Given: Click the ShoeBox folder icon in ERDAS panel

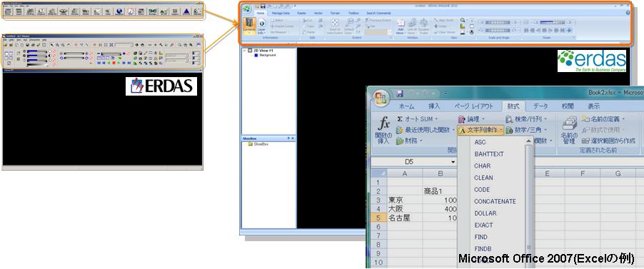Looking at the screenshot, I should (x=250, y=144).
